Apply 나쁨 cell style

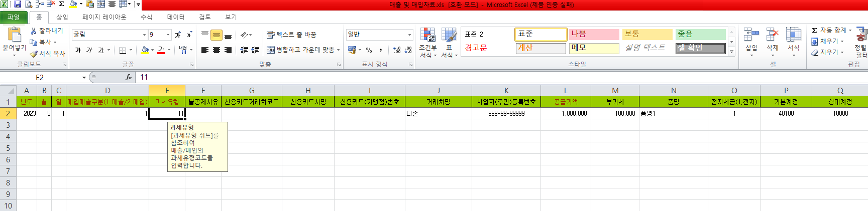(594, 34)
